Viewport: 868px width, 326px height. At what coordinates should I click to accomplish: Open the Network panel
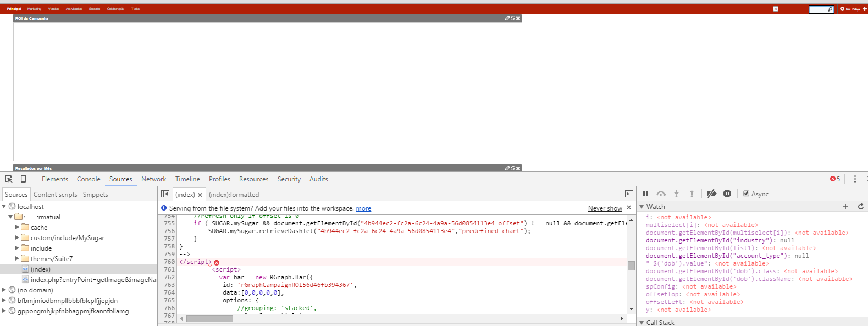(x=153, y=179)
